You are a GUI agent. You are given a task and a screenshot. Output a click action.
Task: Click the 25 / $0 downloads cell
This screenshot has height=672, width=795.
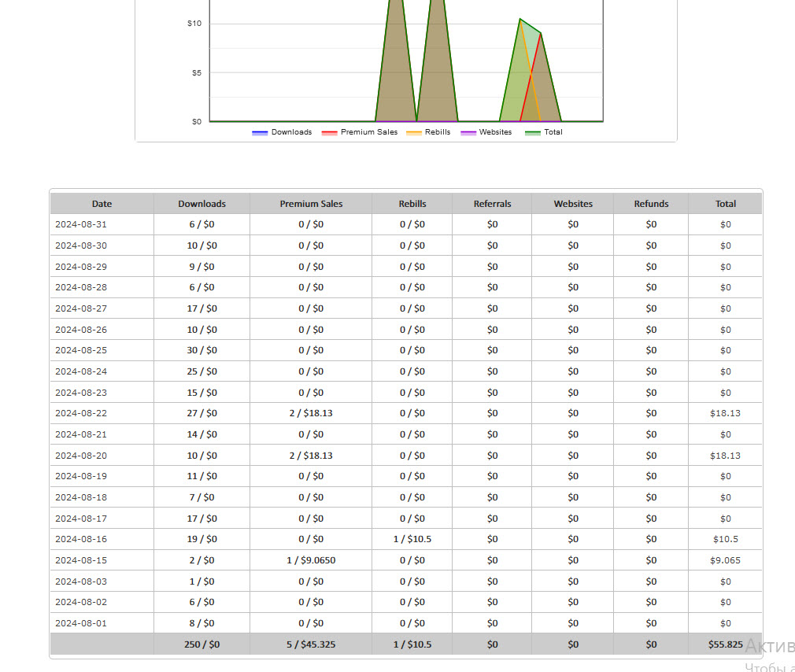coord(202,371)
